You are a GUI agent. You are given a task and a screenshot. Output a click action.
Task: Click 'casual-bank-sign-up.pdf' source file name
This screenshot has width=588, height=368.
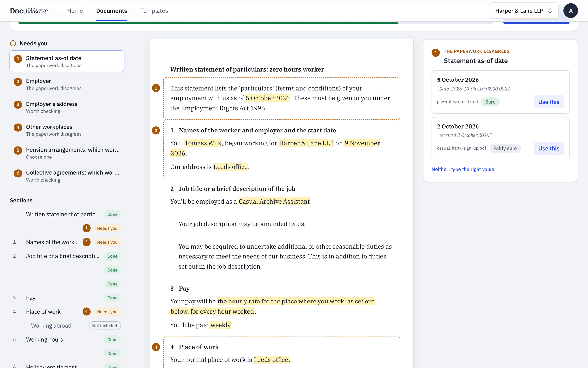[x=461, y=148]
